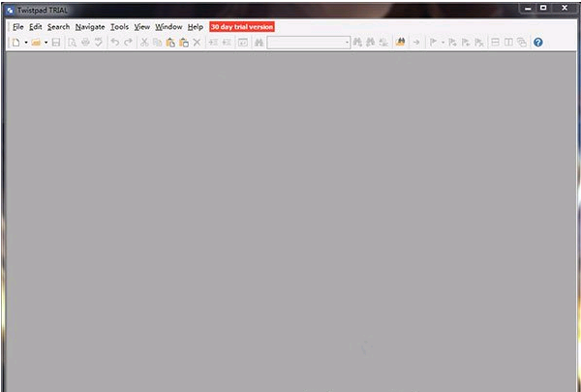The image size is (581, 392).
Task: Expand the arrow beside the Open folder icon
Action: [x=46, y=43]
